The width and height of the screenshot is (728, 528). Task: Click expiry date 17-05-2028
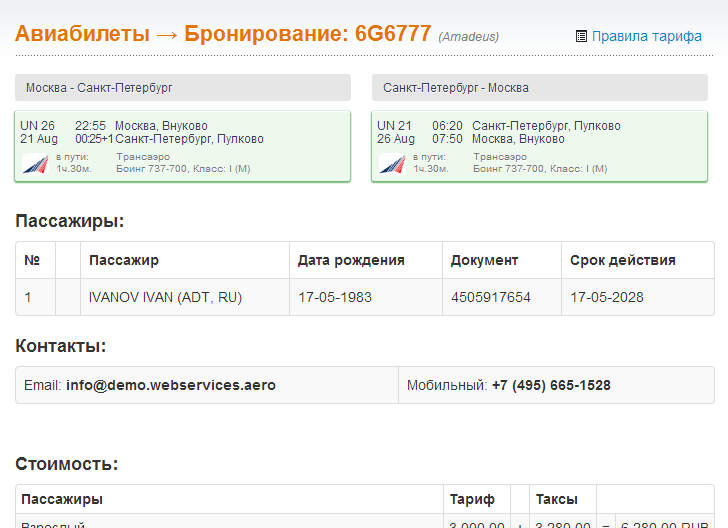click(607, 297)
